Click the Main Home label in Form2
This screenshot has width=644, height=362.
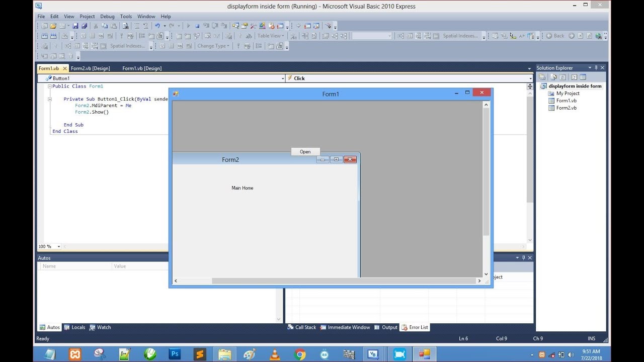pyautogui.click(x=243, y=188)
